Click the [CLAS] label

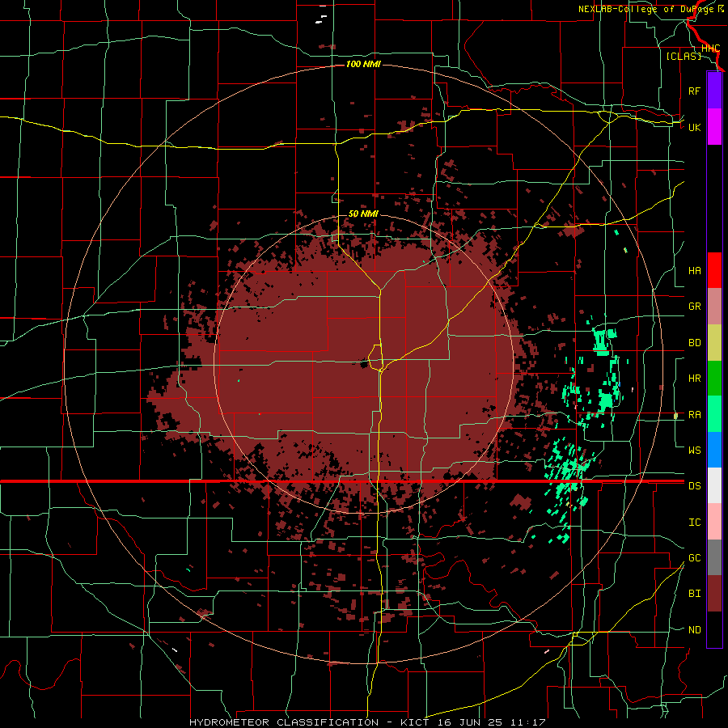(x=684, y=56)
